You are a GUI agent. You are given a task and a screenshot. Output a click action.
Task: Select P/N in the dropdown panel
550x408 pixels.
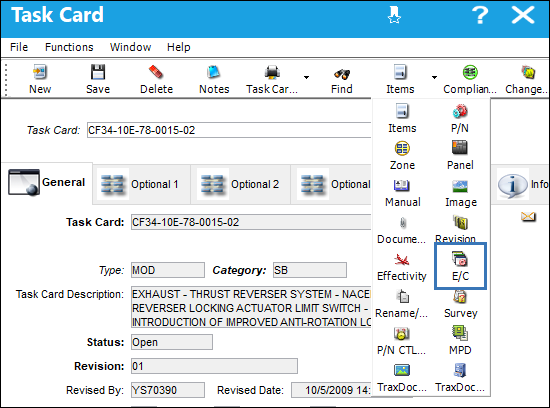point(460,119)
